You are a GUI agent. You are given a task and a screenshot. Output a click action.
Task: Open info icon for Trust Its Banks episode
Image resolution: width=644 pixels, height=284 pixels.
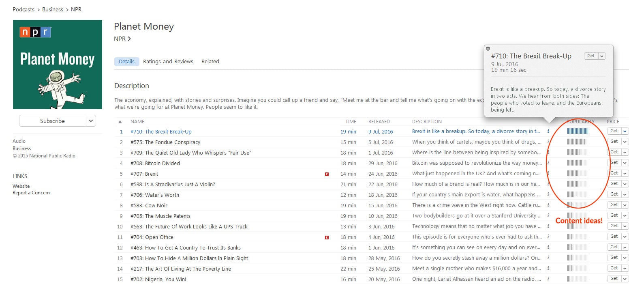548,247
